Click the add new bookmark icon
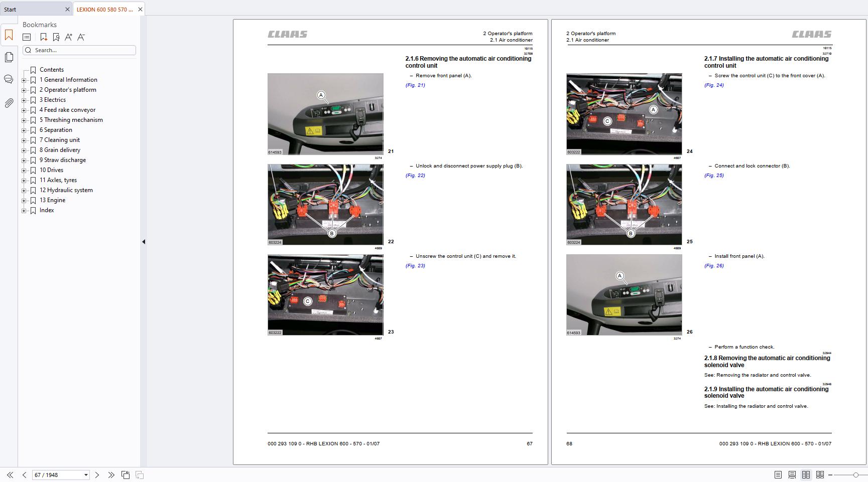This screenshot has width=868, height=482. [x=44, y=37]
